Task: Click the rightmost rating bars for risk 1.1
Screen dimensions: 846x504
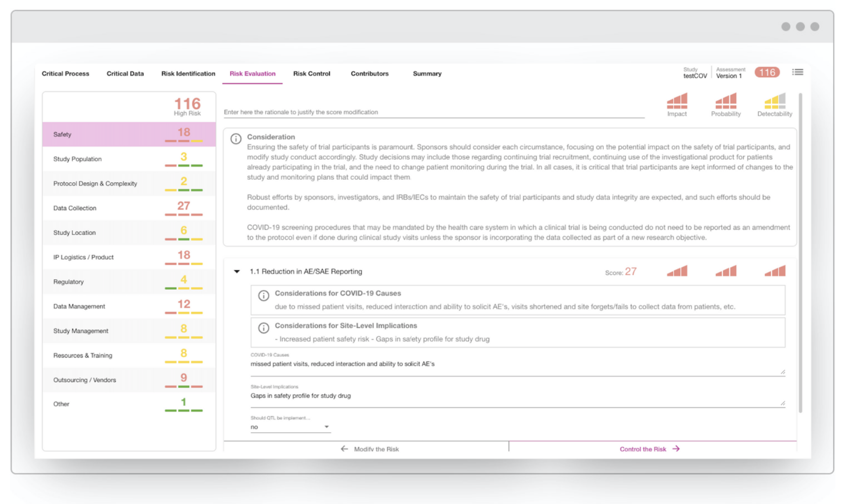Action: click(775, 271)
